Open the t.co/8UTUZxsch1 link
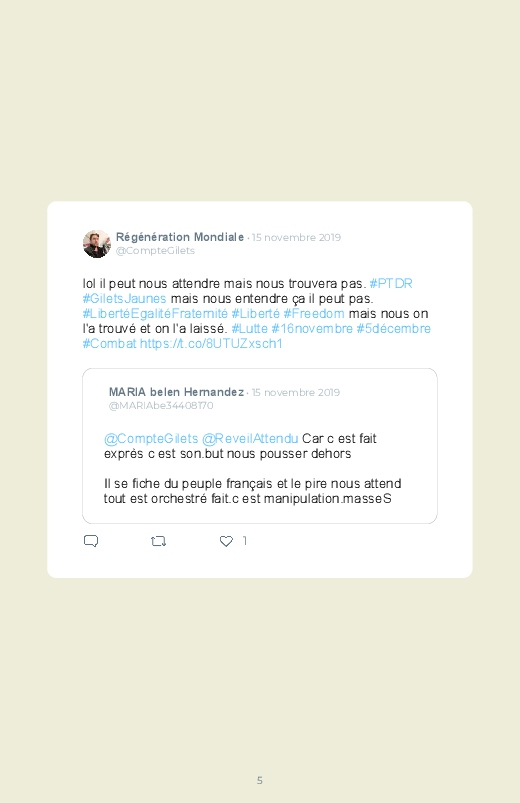 coord(211,343)
